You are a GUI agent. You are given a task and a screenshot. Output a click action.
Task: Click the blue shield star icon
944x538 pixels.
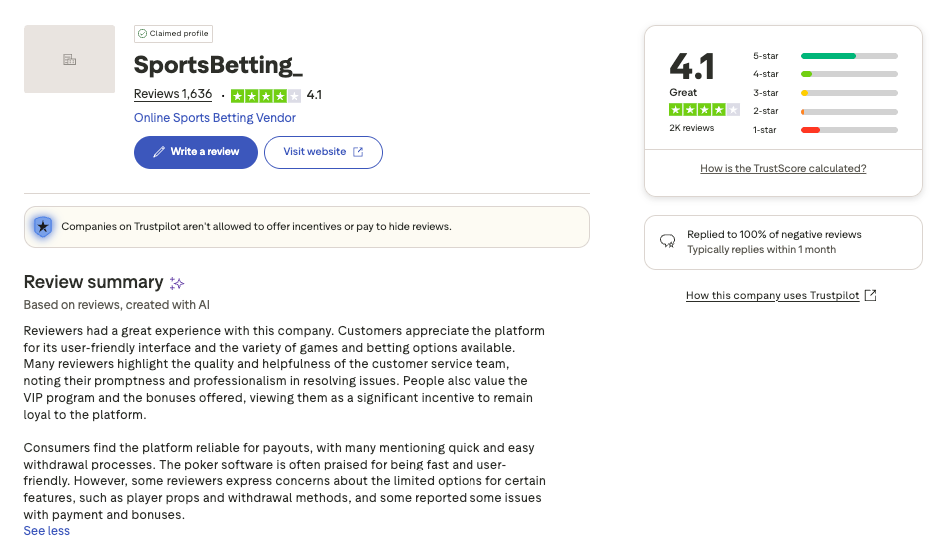(43, 227)
